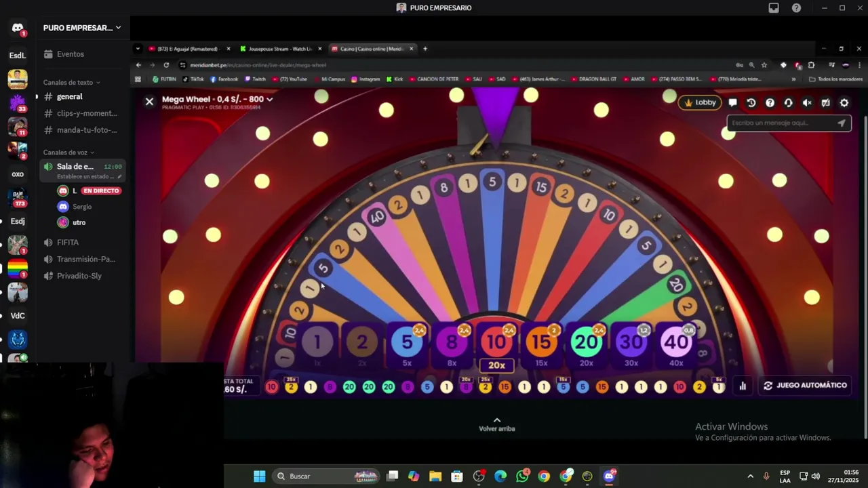This screenshot has width=868, height=488.
Task: Watch user L's EN DIRECTO stream
Action: (100, 191)
